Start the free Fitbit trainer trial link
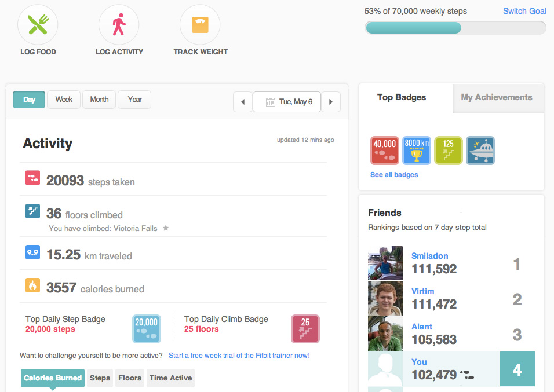This screenshot has height=392, width=554. (239, 356)
